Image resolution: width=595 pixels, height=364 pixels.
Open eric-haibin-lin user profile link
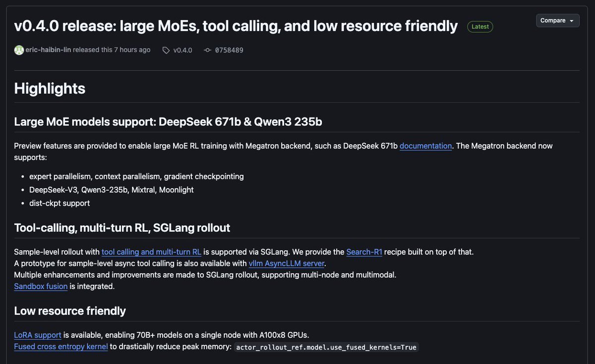click(x=48, y=50)
